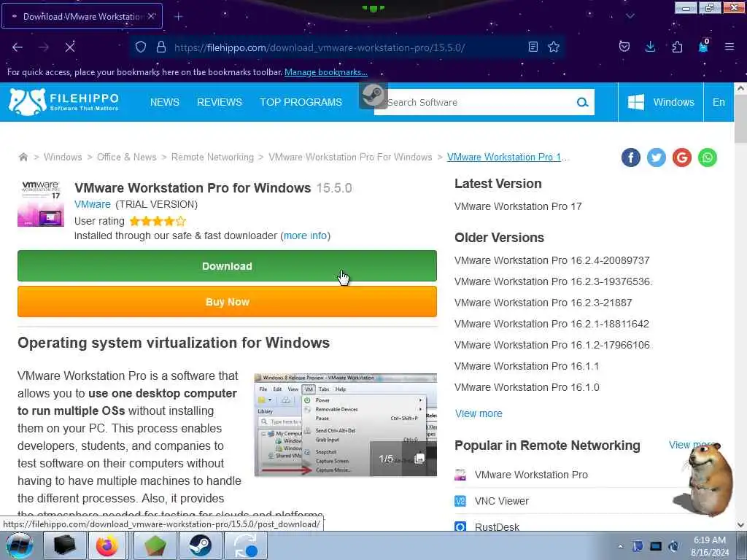Go to home breadcrumb icon
The height and width of the screenshot is (560, 747).
tap(23, 157)
